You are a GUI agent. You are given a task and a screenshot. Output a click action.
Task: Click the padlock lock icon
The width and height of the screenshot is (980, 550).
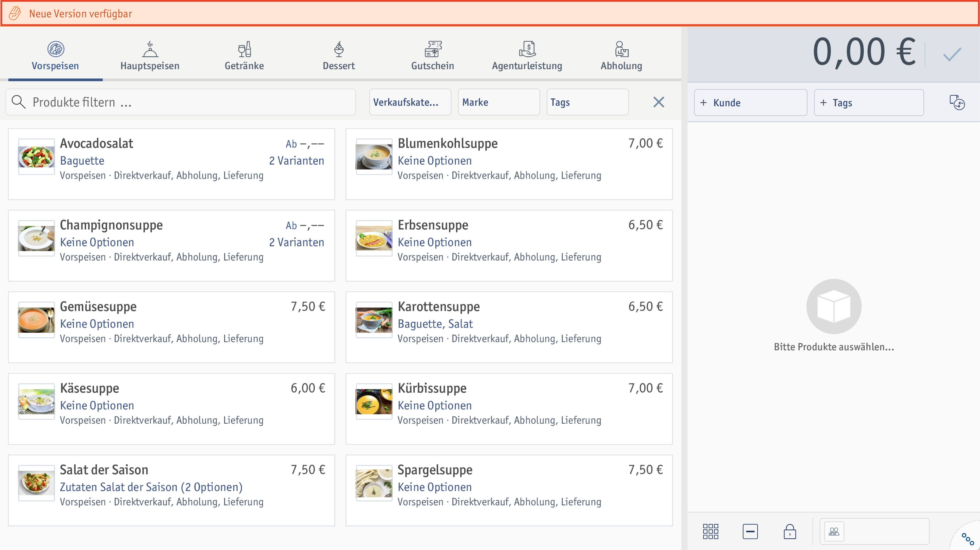coord(790,531)
